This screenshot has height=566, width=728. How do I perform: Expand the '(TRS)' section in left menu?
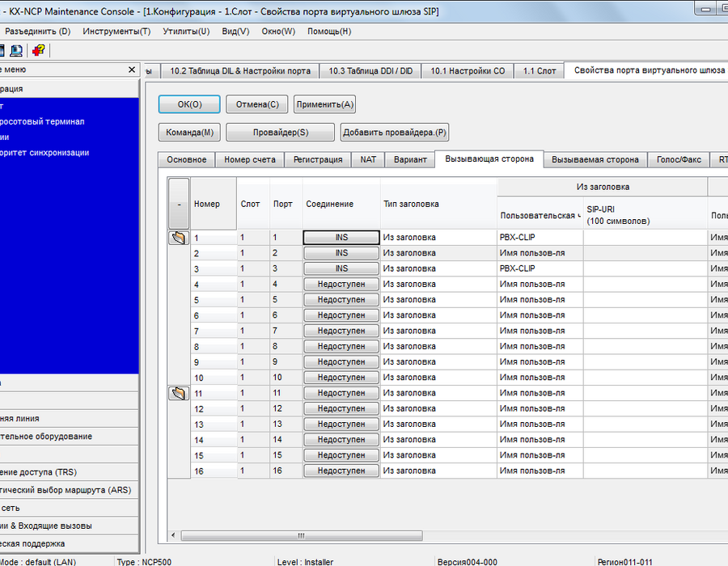click(70, 472)
